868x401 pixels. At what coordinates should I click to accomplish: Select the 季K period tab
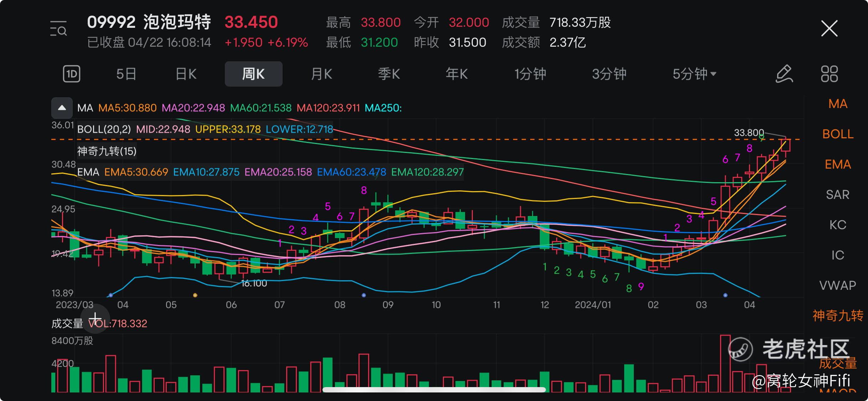click(389, 74)
